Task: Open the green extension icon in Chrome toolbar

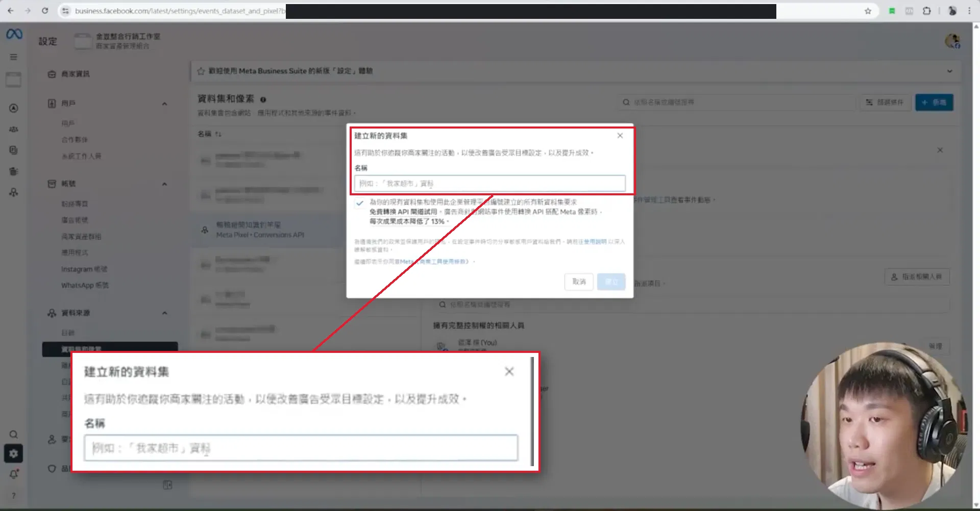Action: 892,11
